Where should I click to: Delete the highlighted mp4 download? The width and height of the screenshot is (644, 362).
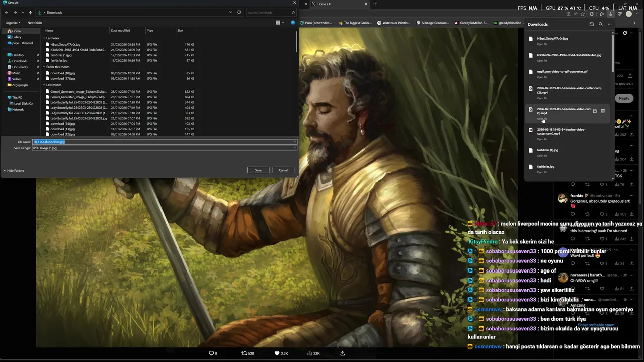tap(603, 111)
